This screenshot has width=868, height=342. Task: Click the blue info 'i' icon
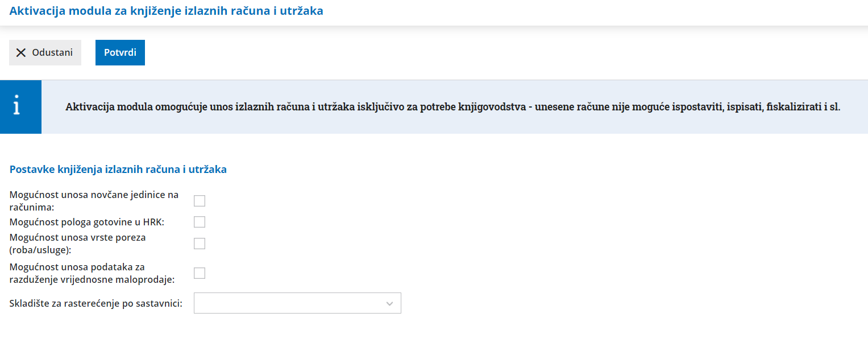[x=20, y=107]
